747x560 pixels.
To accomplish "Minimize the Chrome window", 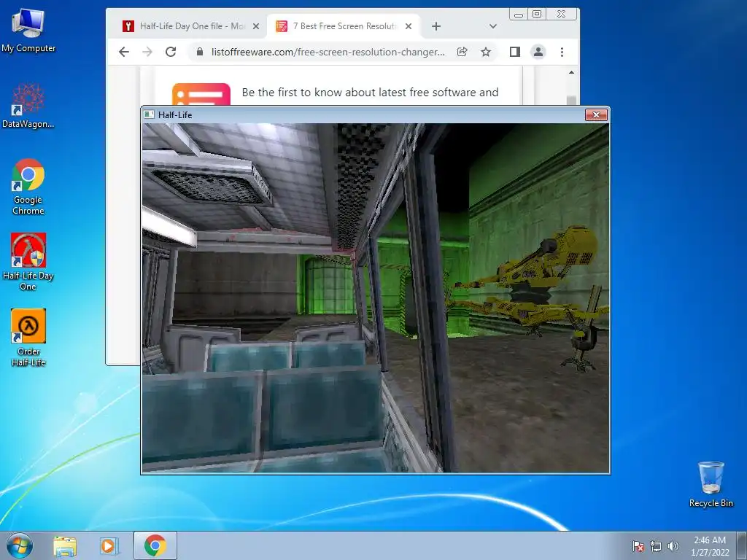I will coord(519,15).
